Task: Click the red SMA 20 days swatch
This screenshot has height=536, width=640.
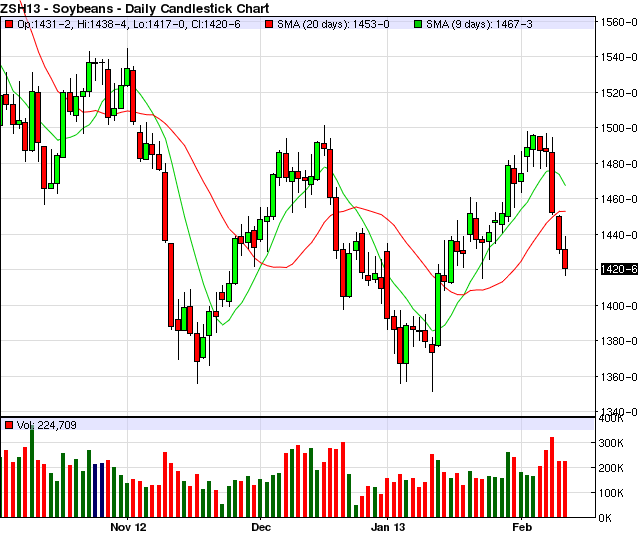Action: click(x=269, y=24)
